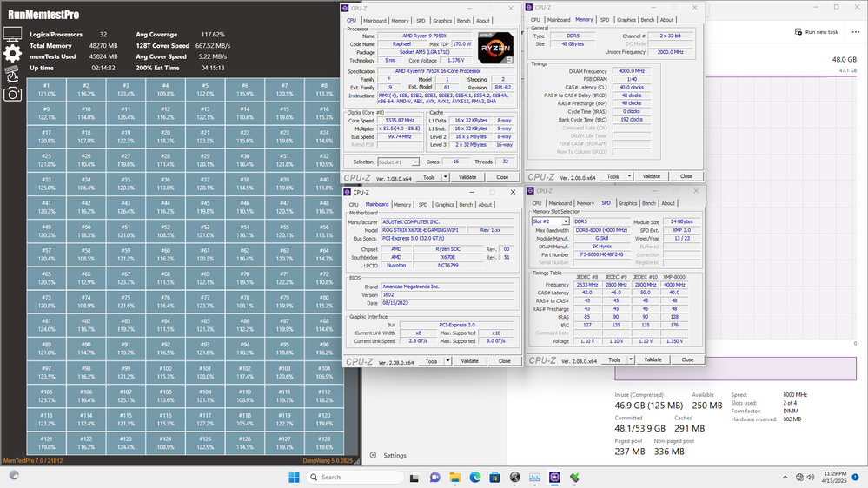Open the Chat app from the taskbar
This screenshot has width=868, height=488.
(x=435, y=477)
